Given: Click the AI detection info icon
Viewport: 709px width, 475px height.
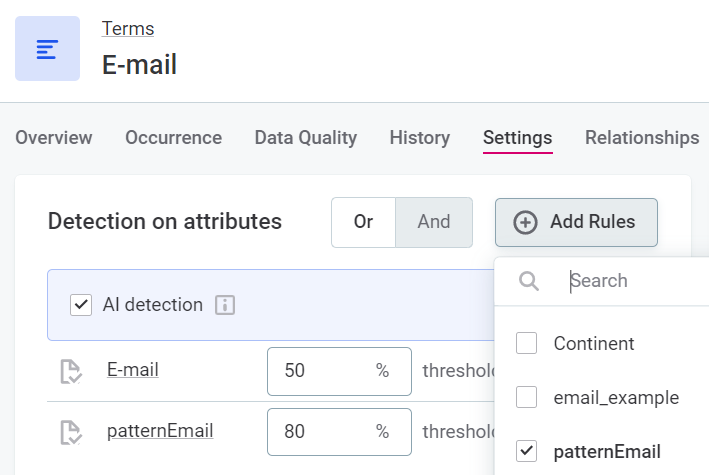Looking at the screenshot, I should pos(225,305).
